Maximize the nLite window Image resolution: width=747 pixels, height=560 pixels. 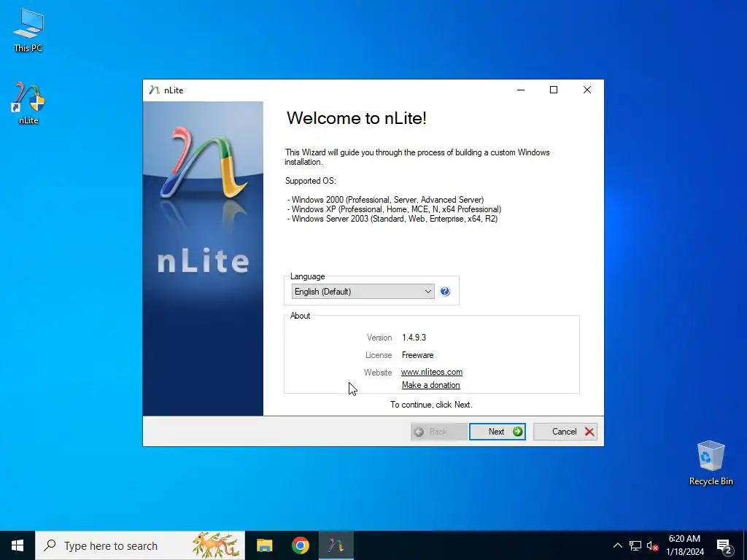(x=554, y=90)
